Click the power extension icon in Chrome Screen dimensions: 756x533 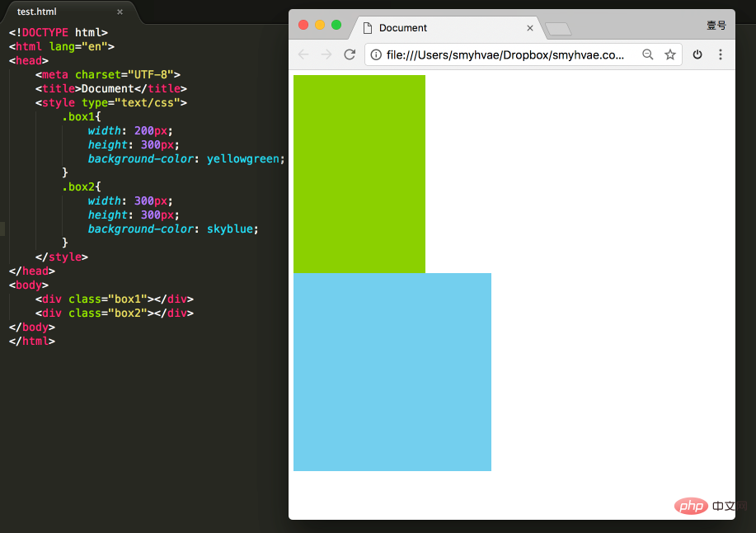pyautogui.click(x=697, y=54)
